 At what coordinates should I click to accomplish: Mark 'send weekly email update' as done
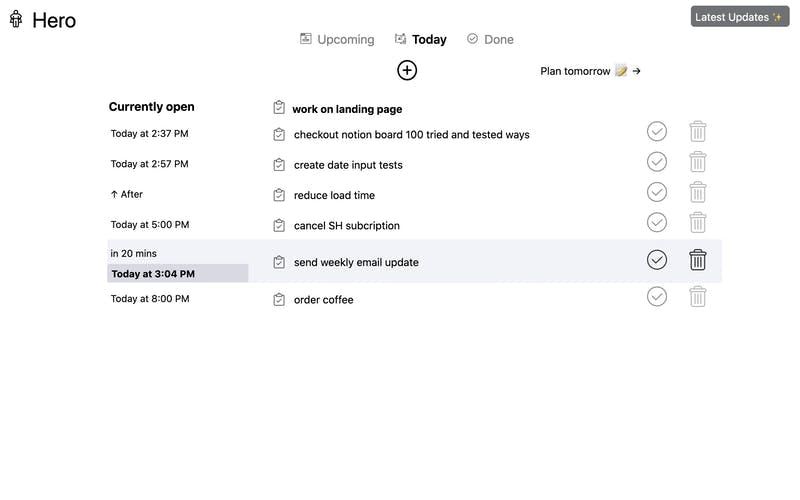coord(657,260)
